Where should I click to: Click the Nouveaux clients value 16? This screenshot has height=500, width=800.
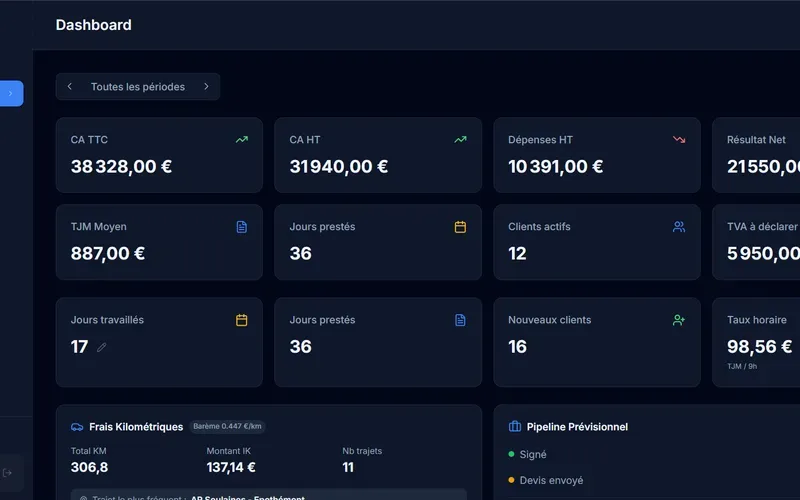[517, 347]
